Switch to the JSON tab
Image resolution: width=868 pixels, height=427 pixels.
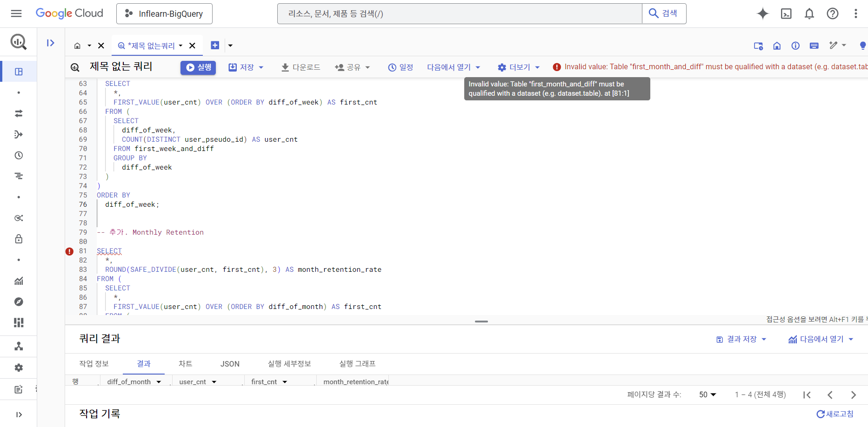(x=230, y=364)
